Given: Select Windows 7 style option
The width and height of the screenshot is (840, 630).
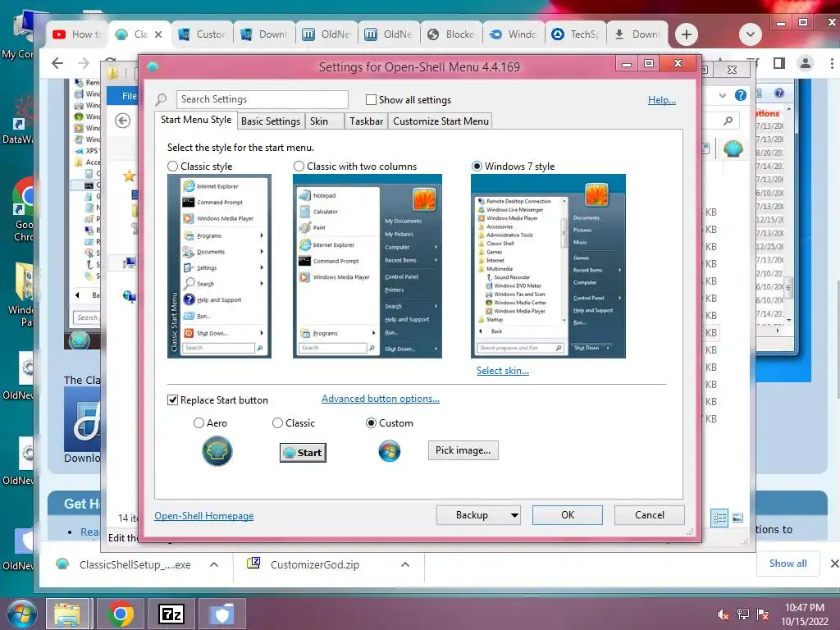Looking at the screenshot, I should [477, 166].
